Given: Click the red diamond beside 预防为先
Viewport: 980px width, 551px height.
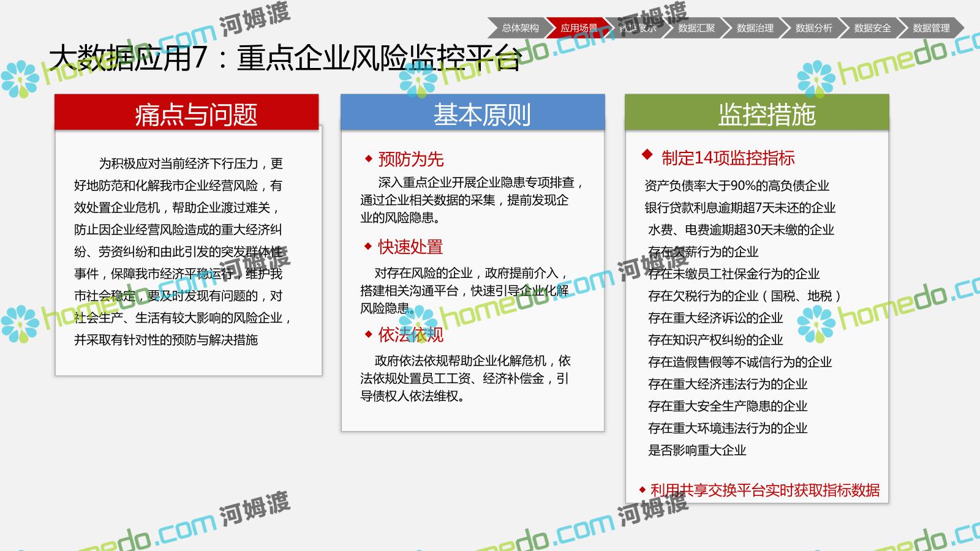Looking at the screenshot, I should coord(368,159).
